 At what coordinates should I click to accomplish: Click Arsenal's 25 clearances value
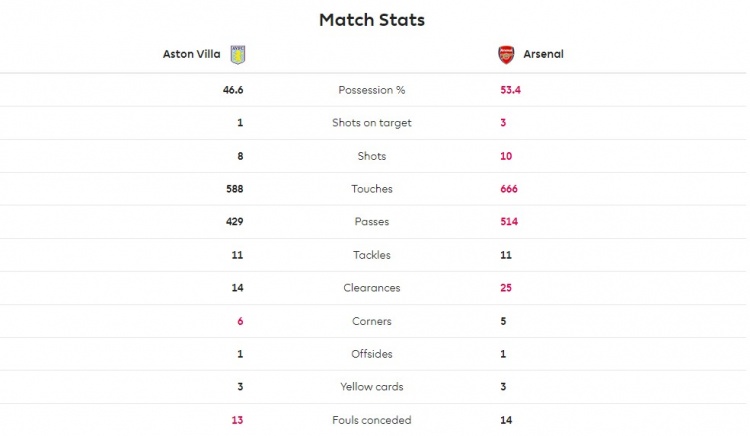[x=506, y=288]
